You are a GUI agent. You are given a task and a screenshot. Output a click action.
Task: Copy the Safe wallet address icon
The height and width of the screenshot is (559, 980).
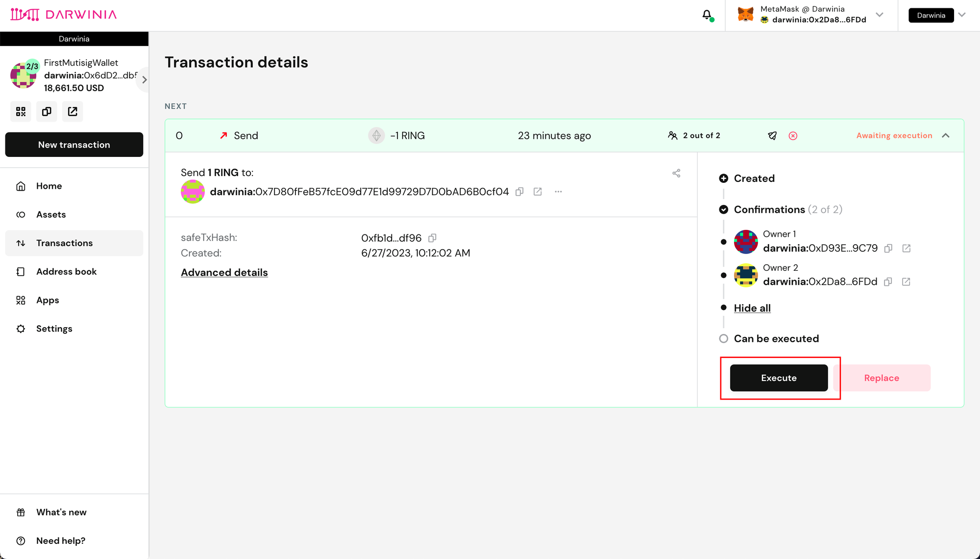pos(47,112)
